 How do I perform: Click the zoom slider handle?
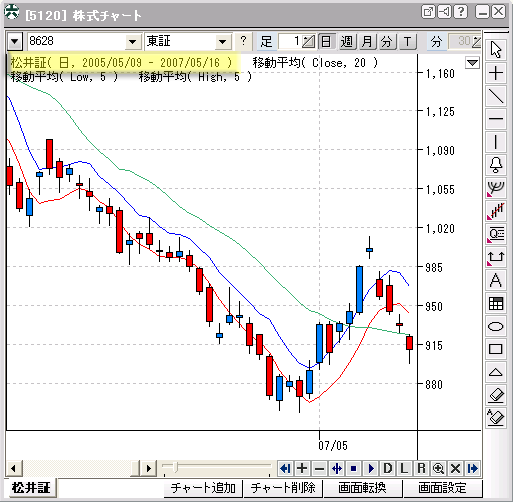click(x=175, y=468)
